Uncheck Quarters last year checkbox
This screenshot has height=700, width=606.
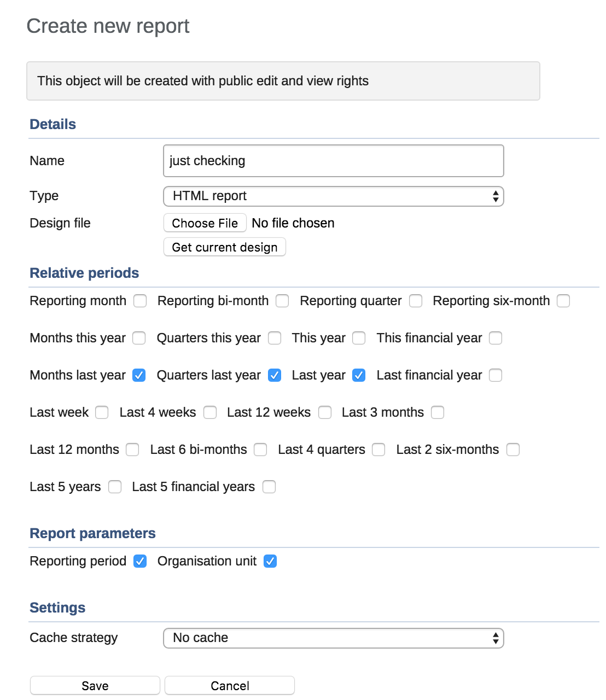275,375
